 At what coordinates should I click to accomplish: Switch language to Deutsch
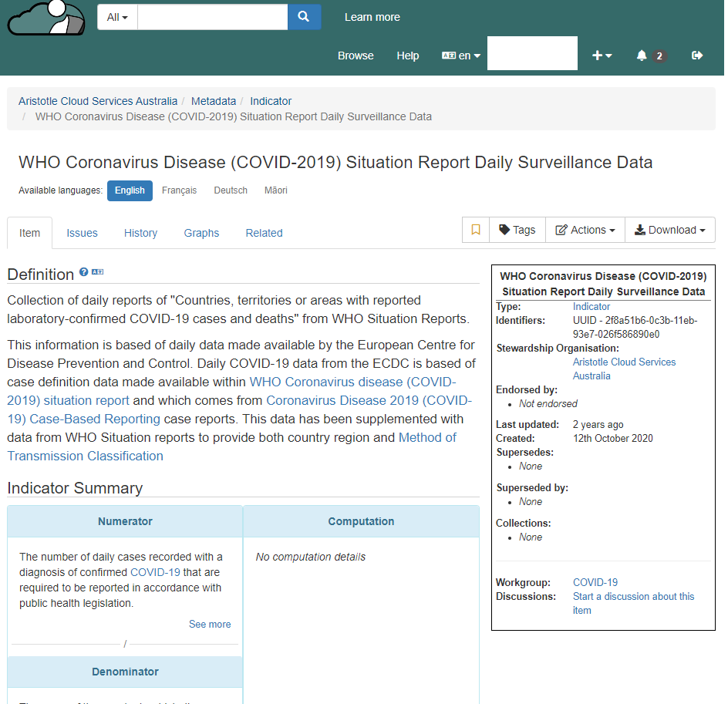pos(231,190)
